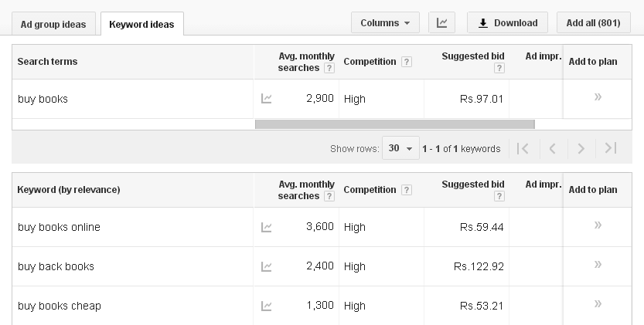The image size is (644, 325).
Task: Open help for Suggested bid in search terms
Action: (499, 68)
